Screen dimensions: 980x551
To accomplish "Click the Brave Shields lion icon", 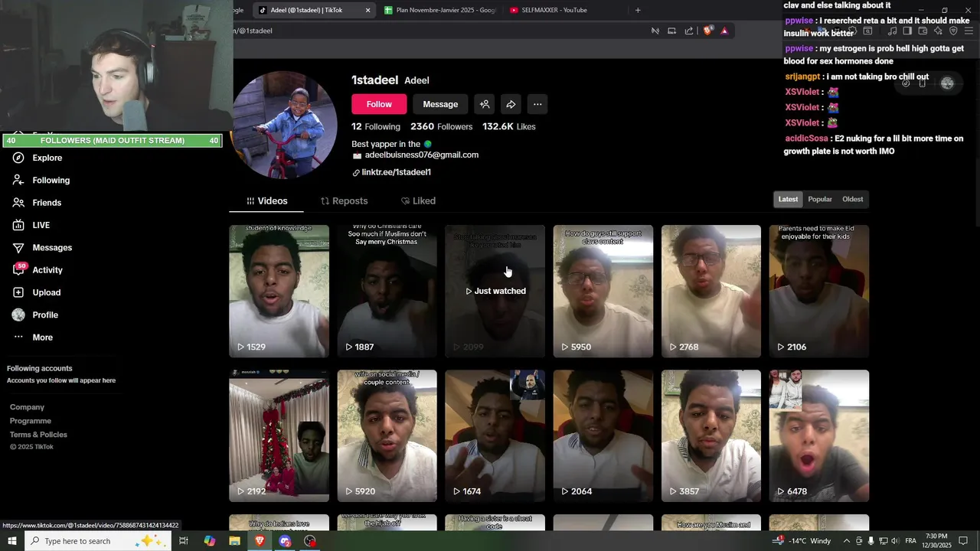I will click(707, 31).
